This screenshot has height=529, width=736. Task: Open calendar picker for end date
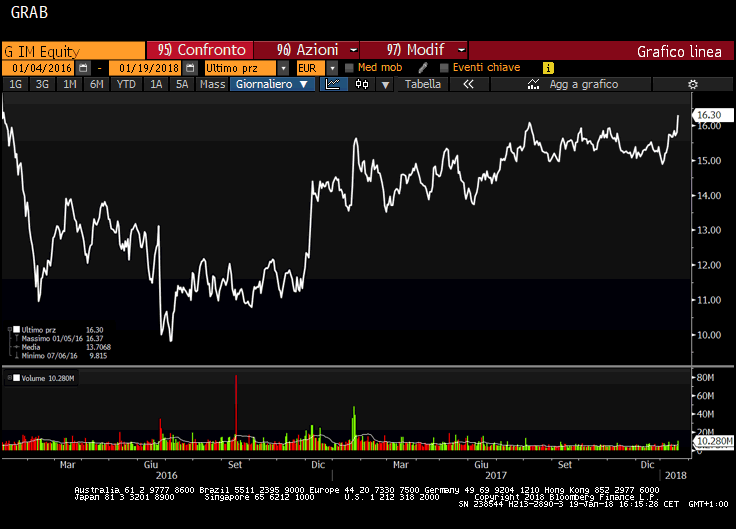click(x=190, y=68)
